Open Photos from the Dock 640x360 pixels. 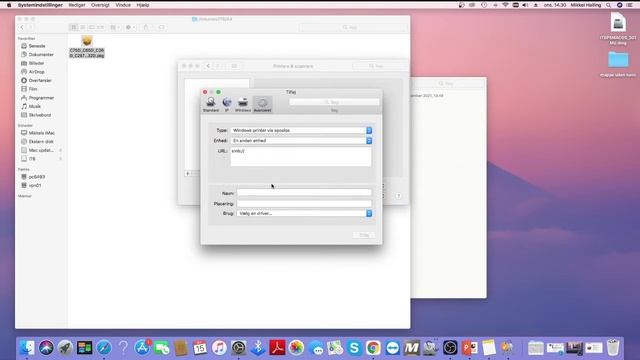point(296,348)
